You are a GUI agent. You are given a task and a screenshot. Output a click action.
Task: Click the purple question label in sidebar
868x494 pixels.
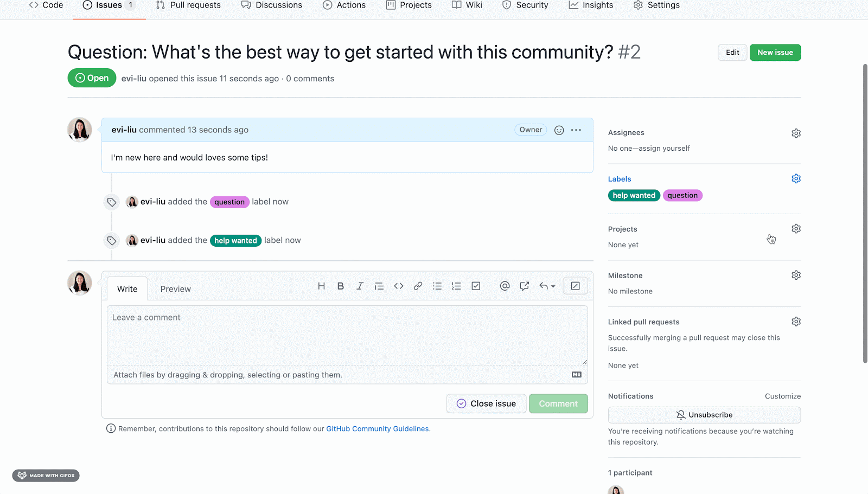pos(682,195)
